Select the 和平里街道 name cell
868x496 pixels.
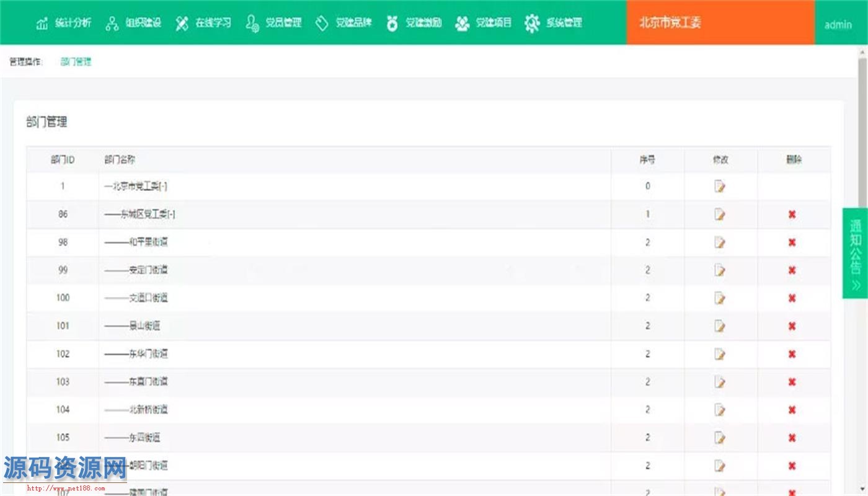(355, 242)
